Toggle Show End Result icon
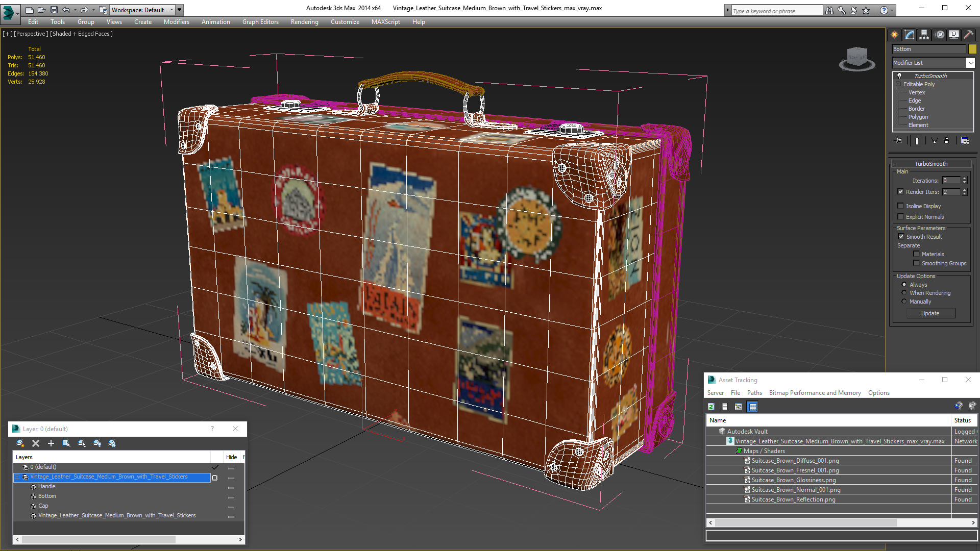 click(917, 141)
